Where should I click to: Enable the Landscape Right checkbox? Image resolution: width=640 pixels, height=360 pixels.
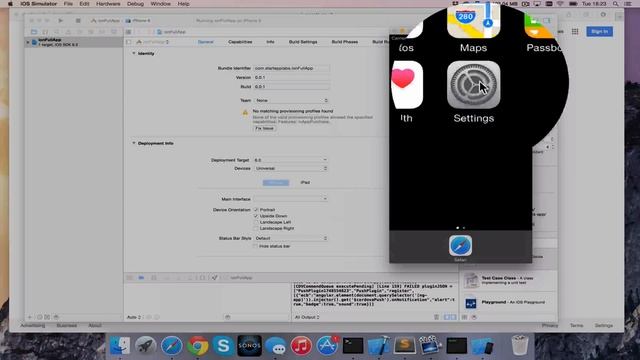click(256, 228)
